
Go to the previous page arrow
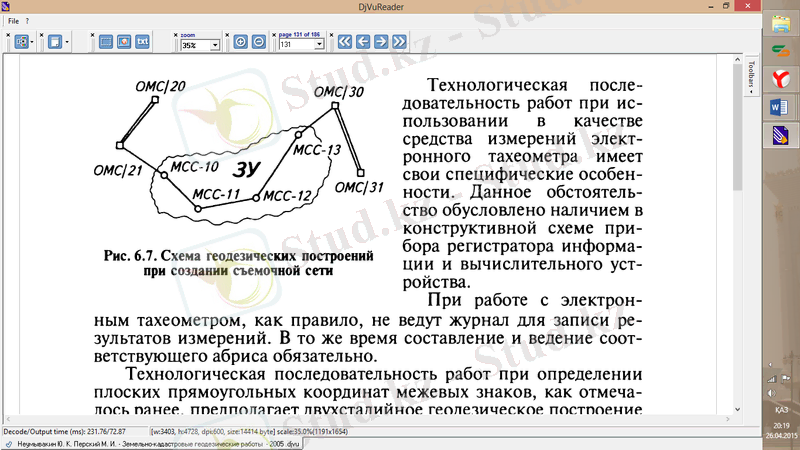point(363,42)
